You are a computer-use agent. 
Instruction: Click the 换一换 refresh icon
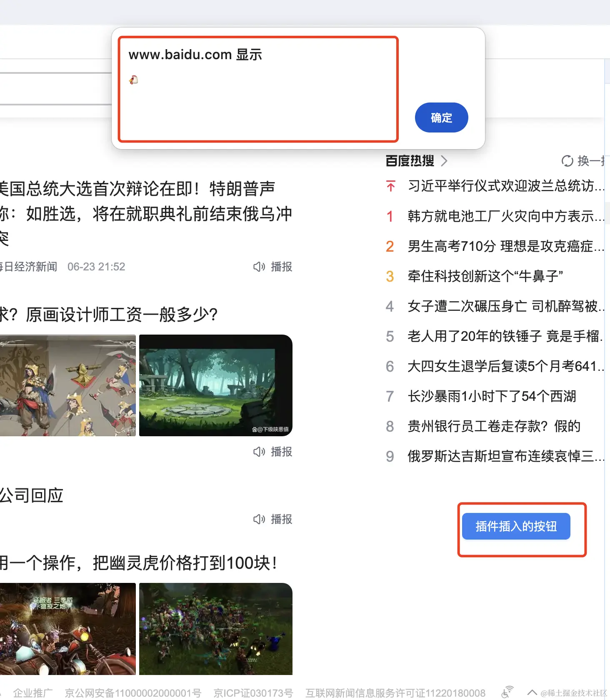click(x=567, y=161)
